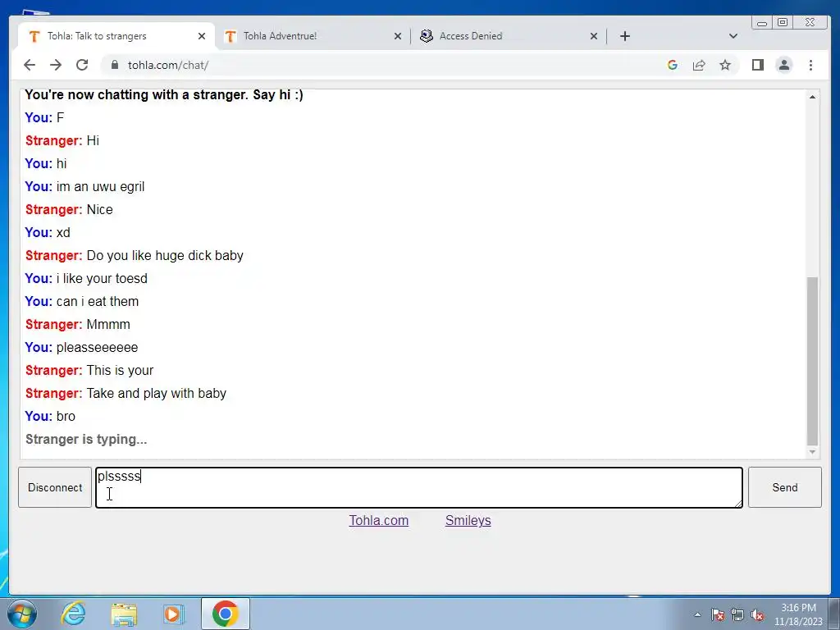Open the Google icon in the address bar

click(673, 65)
